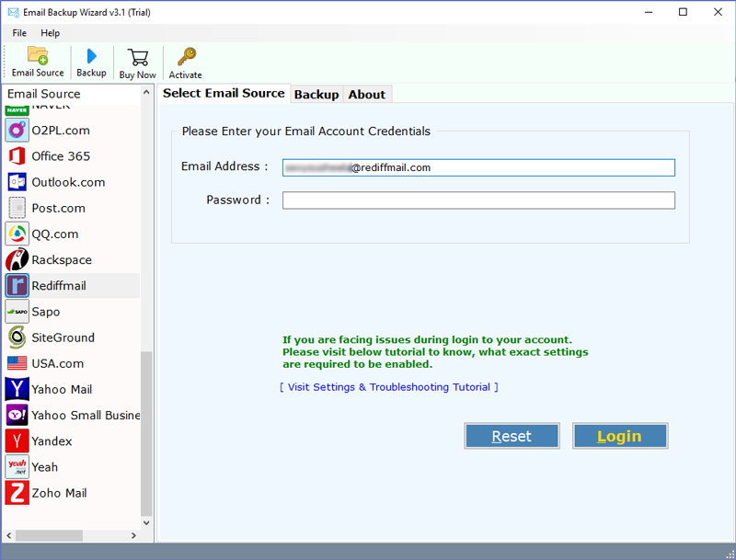736x560 pixels.
Task: Choose Yandex from the source list
Action: (x=73, y=440)
